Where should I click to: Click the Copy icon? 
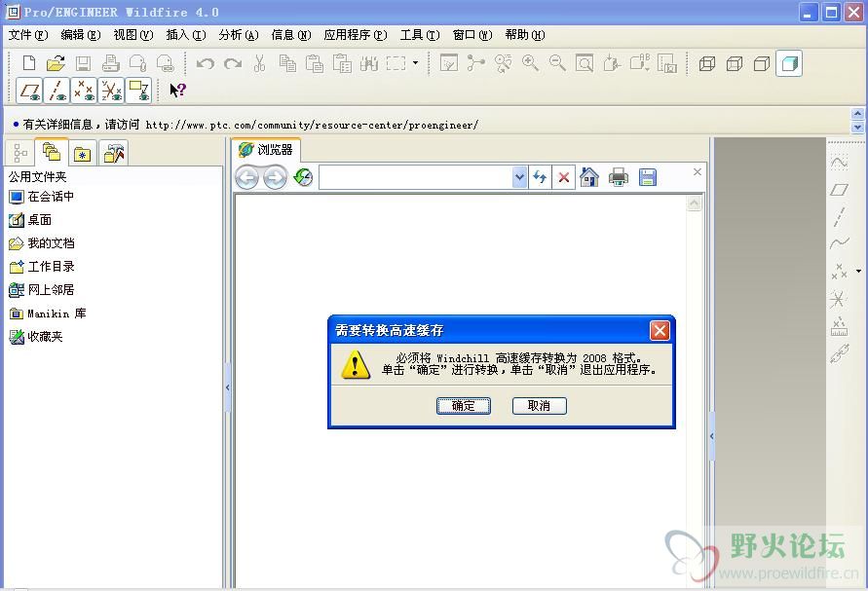click(287, 63)
